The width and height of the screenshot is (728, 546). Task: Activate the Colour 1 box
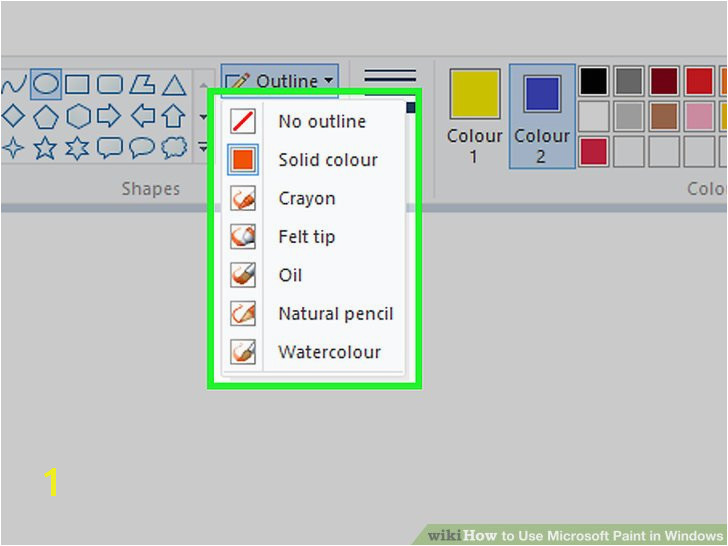tap(474, 116)
